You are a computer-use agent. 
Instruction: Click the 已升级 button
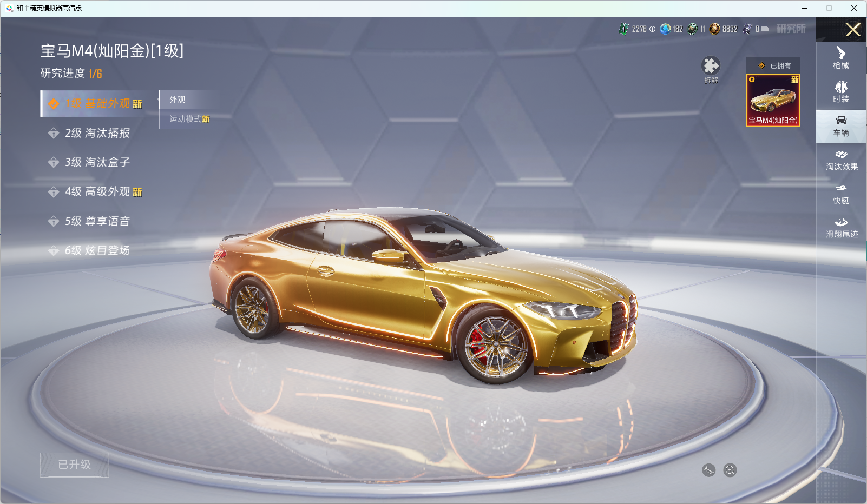(x=75, y=465)
